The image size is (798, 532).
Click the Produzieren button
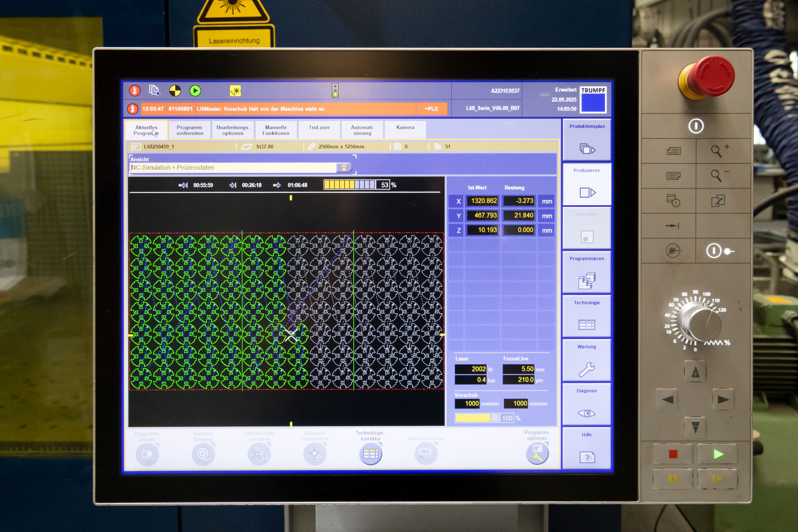coord(587,184)
